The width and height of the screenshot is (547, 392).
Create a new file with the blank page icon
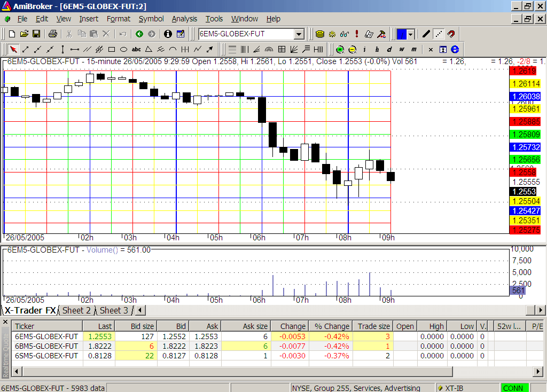click(x=12, y=34)
